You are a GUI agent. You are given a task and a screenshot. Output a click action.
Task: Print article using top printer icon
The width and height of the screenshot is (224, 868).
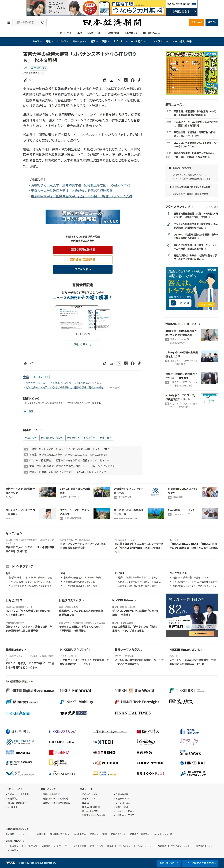pyautogui.click(x=105, y=81)
